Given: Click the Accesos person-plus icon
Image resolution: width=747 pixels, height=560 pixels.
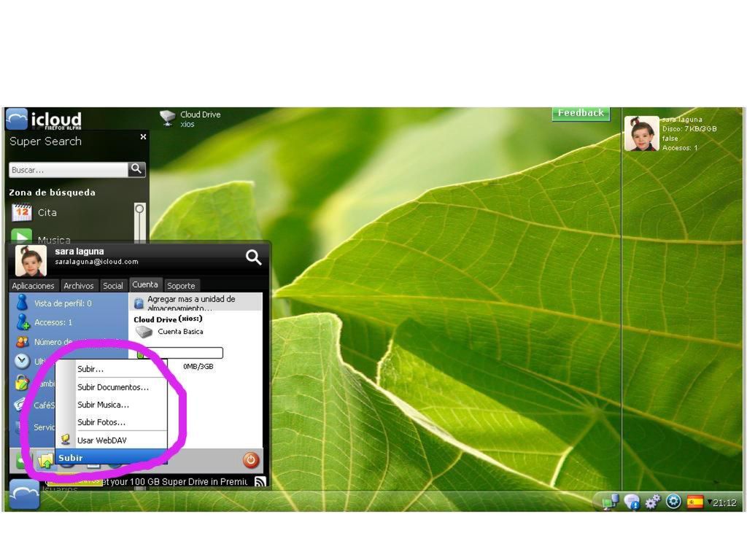Looking at the screenshot, I should [23, 322].
